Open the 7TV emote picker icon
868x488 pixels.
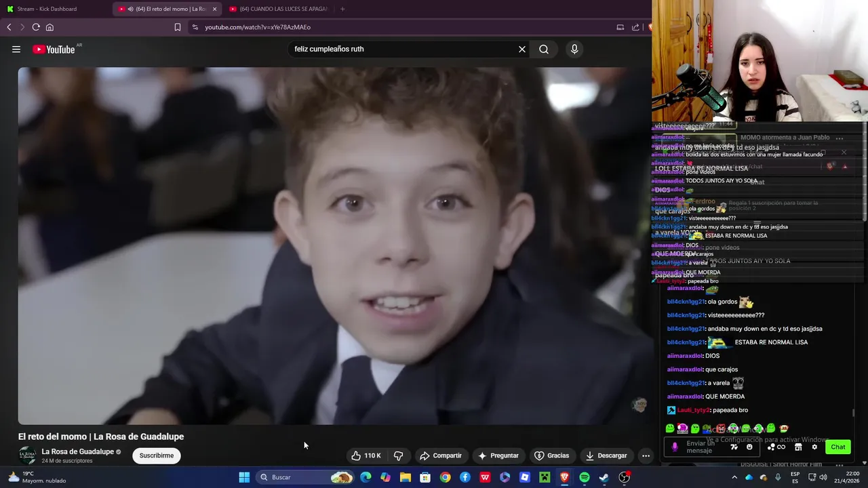734,447
